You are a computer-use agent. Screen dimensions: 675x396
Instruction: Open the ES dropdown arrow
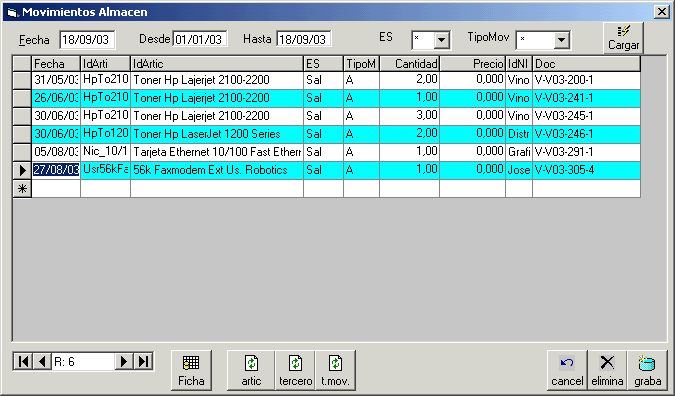pos(441,40)
